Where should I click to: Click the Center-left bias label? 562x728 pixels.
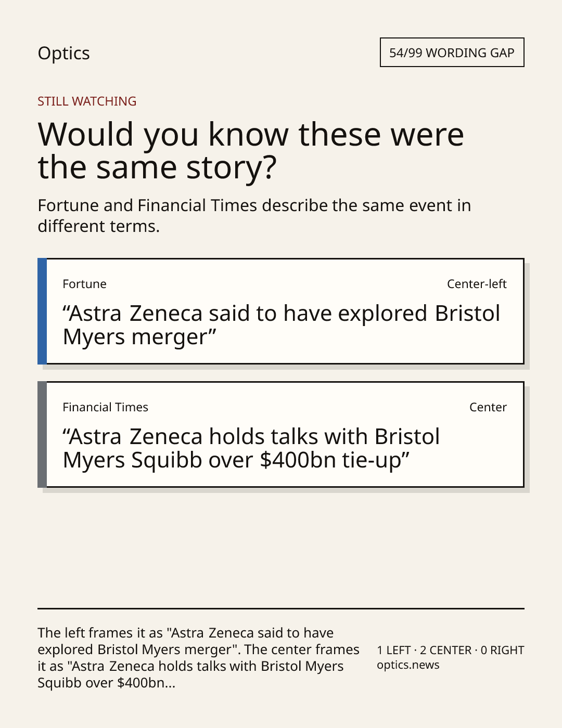tap(477, 284)
